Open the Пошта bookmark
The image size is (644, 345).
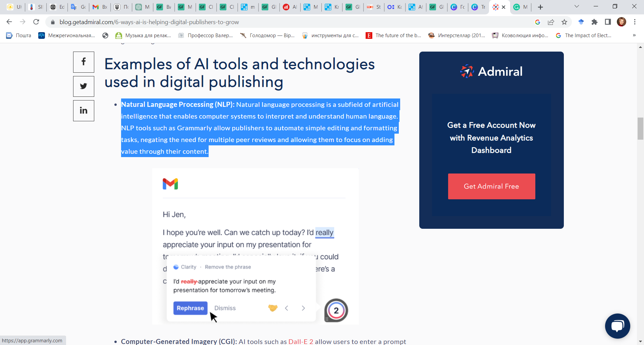(19, 36)
